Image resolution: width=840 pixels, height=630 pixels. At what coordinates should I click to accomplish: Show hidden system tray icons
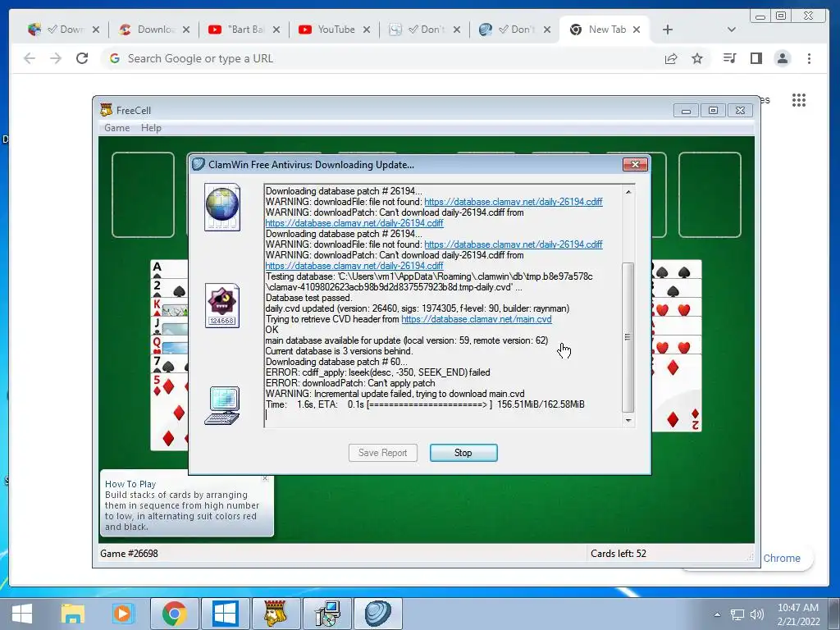click(717, 614)
